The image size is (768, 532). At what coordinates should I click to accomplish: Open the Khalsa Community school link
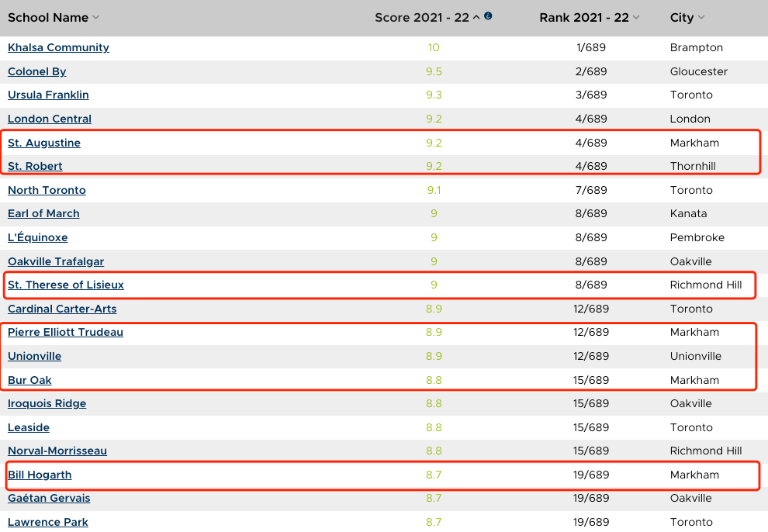point(58,47)
